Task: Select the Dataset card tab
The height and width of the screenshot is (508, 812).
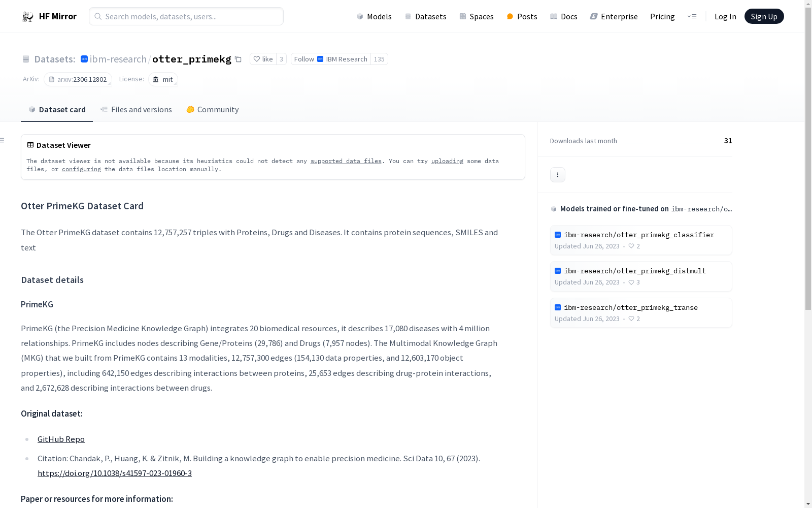Action: coord(57,109)
